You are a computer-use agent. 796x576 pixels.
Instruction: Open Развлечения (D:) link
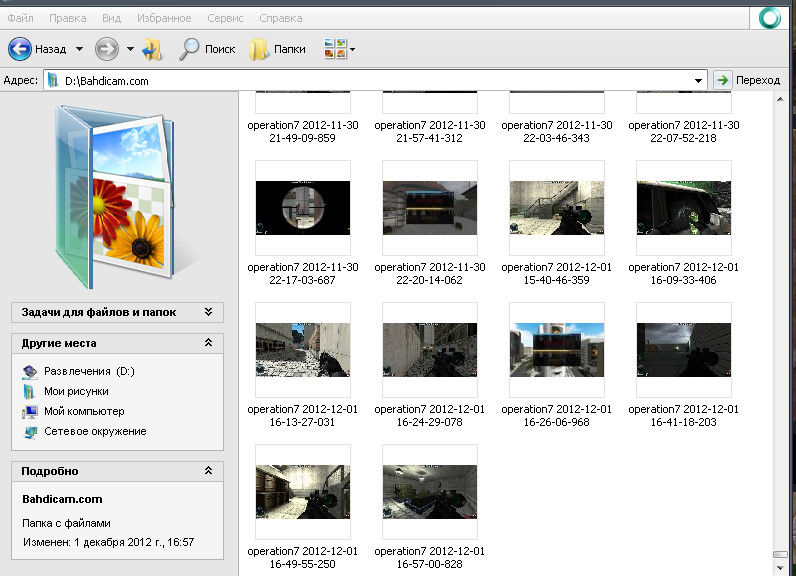[x=89, y=371]
